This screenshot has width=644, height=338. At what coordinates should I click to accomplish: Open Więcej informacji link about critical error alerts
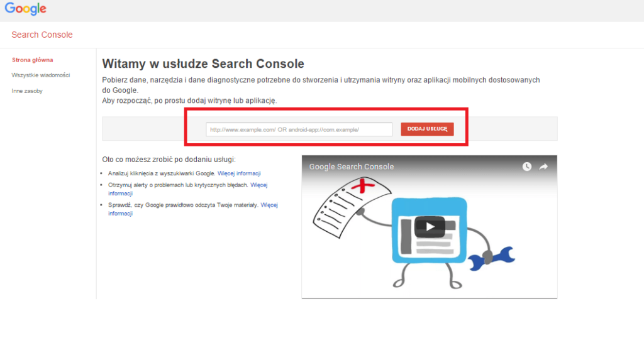click(258, 185)
